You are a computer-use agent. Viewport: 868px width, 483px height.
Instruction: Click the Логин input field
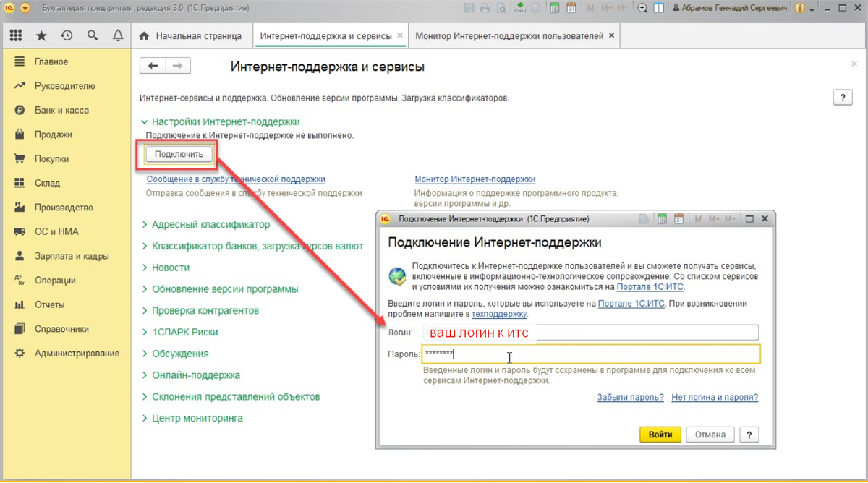(x=591, y=333)
